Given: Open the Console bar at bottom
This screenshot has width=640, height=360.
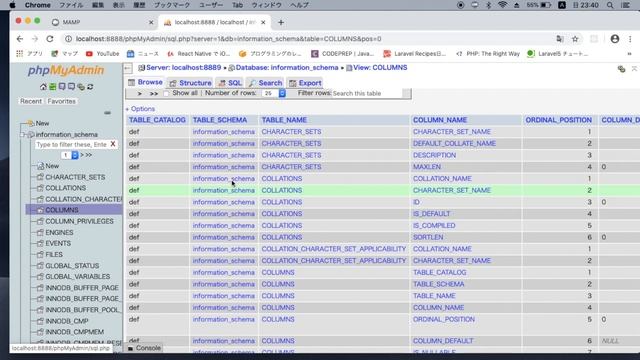Looking at the screenshot, I should click(x=144, y=348).
